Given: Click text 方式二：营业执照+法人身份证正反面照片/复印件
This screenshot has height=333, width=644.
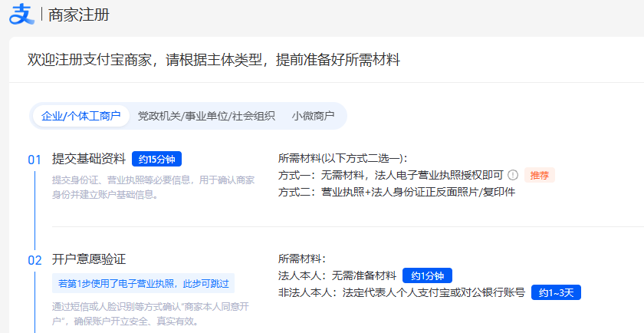Looking at the screenshot, I should pyautogui.click(x=397, y=192).
